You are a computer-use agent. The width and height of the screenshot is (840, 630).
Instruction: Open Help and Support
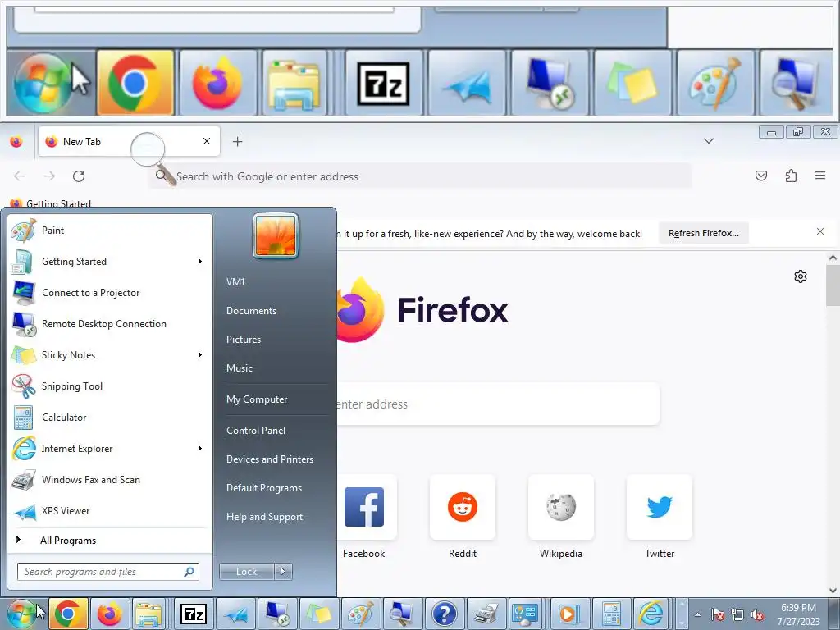(265, 517)
